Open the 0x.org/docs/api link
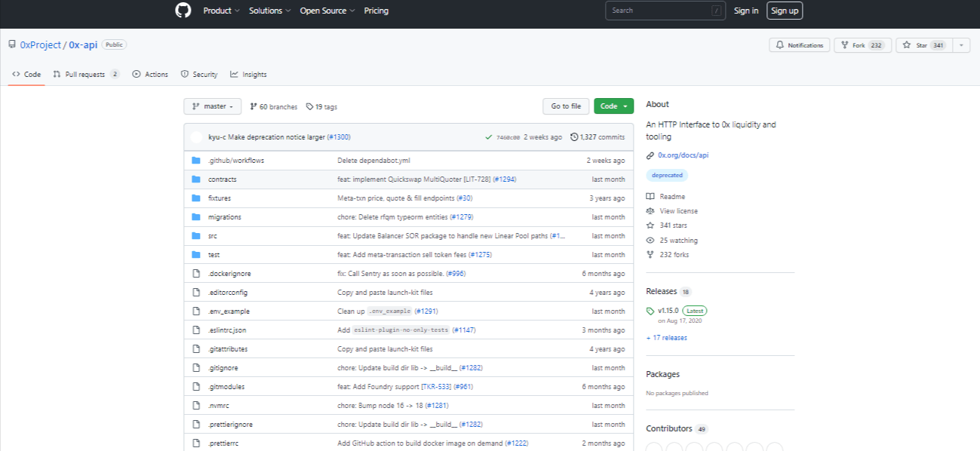 tap(684, 155)
